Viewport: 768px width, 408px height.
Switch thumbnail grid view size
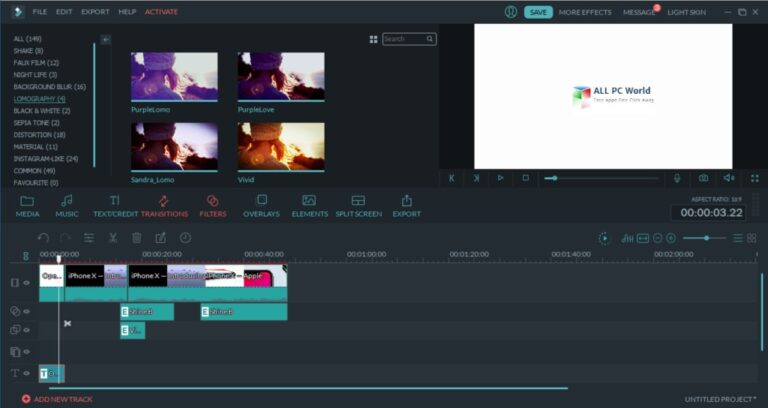pyautogui.click(x=373, y=39)
